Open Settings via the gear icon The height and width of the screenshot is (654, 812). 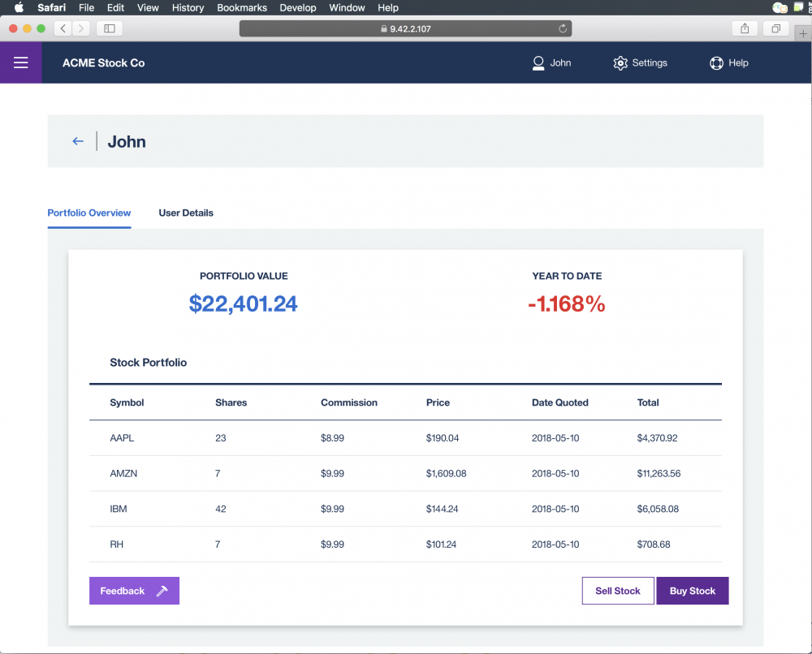pos(620,62)
